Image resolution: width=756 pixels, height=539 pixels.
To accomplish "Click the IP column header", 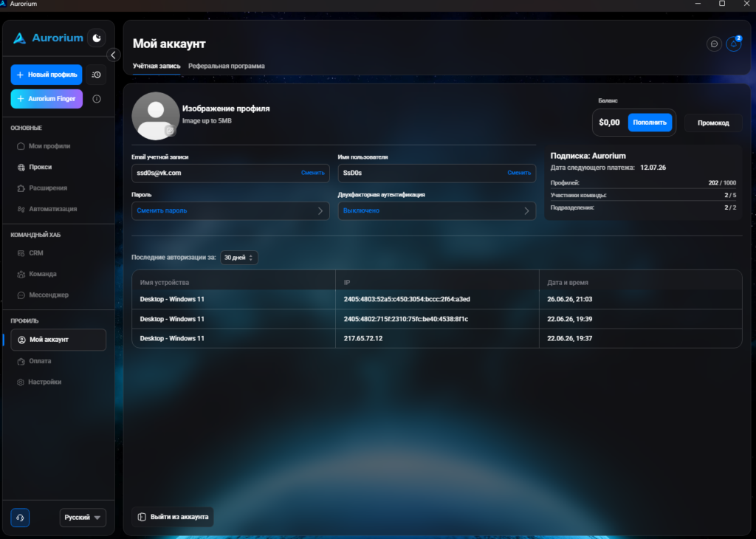I will click(x=347, y=283).
